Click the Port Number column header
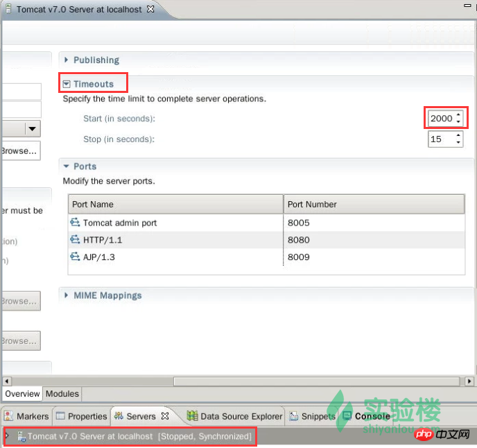The height and width of the screenshot is (448, 477). [374, 204]
